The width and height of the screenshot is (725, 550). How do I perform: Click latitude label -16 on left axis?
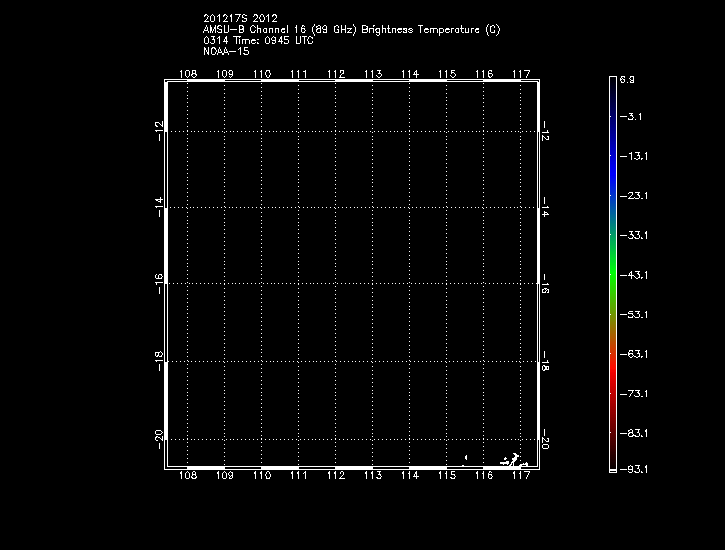pyautogui.click(x=158, y=283)
